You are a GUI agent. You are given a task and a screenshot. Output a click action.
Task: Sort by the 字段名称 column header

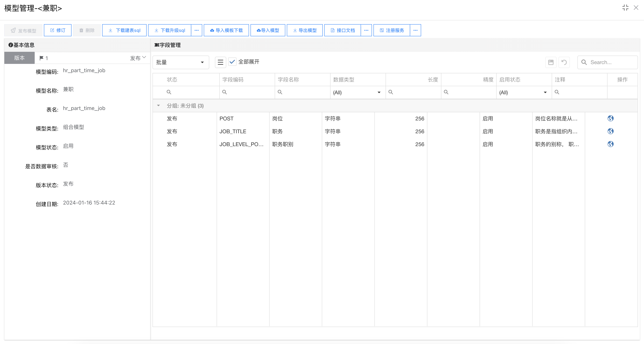point(303,80)
